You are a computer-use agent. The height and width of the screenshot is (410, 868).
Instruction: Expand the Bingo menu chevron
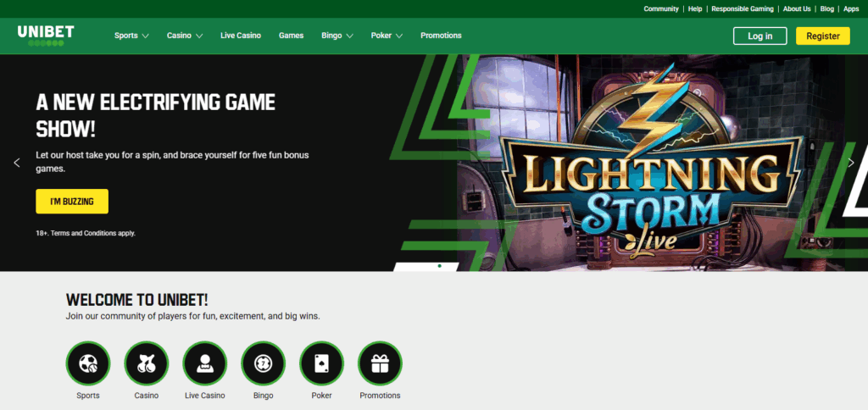click(x=350, y=36)
